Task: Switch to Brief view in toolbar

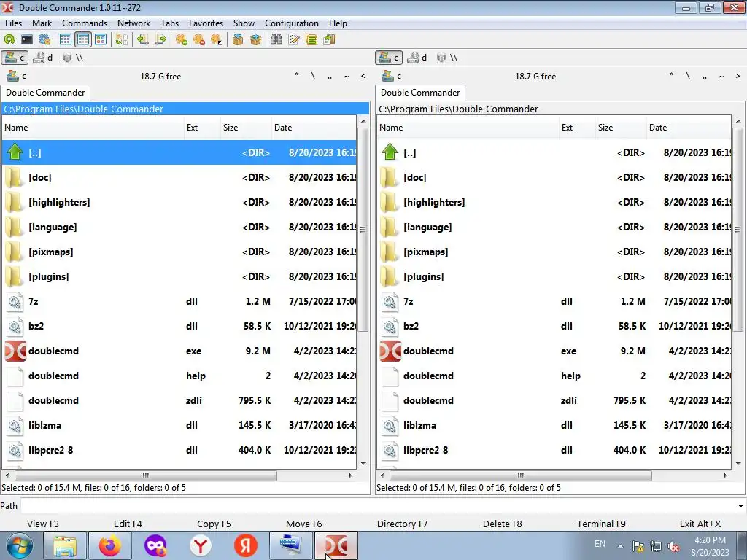Action: point(66,39)
